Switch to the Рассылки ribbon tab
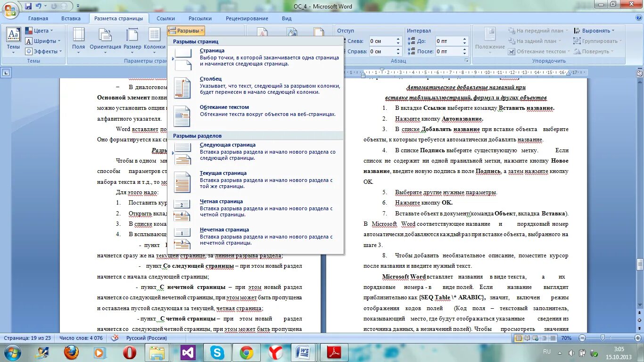 pos(200,18)
